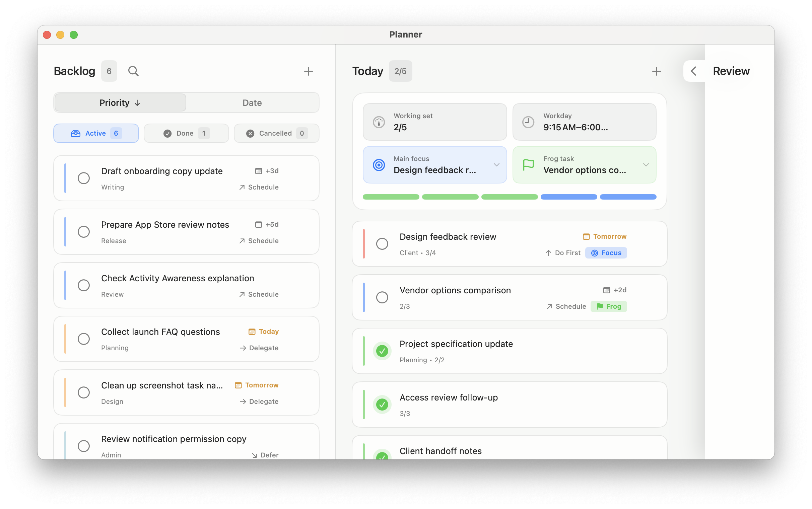Click the +2d calendar icon on Vendor options comparison
The height and width of the screenshot is (509, 812).
[x=606, y=290]
